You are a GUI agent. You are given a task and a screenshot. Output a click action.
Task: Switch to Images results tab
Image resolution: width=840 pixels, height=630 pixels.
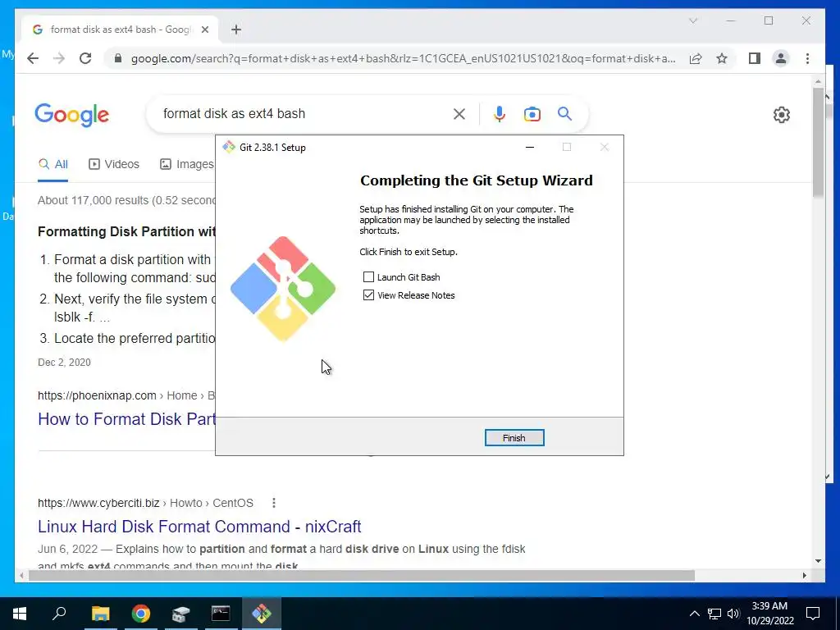click(x=187, y=164)
